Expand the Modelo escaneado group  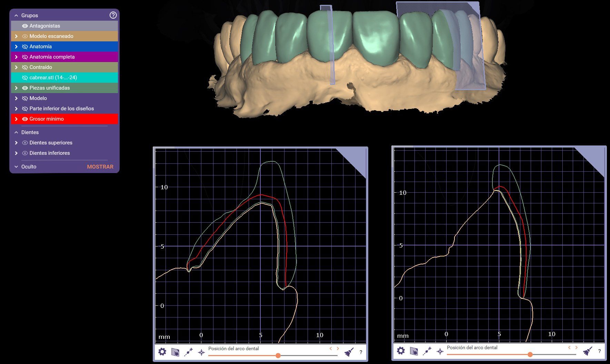click(x=16, y=36)
